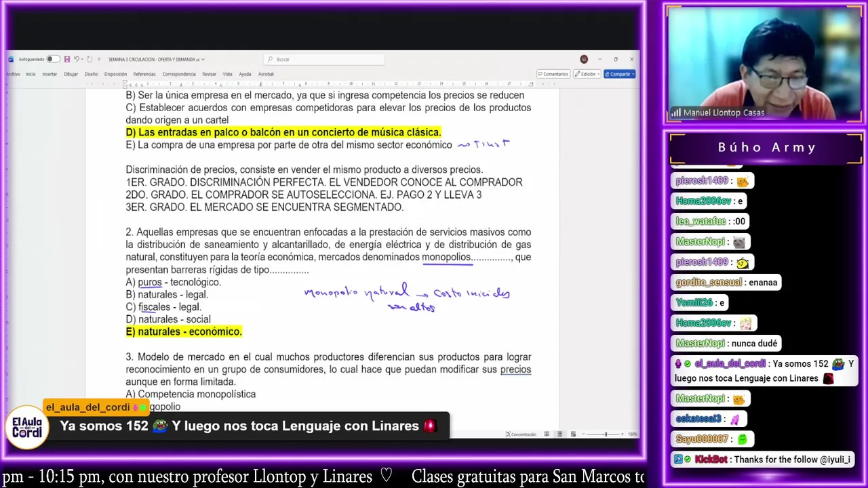Click the user account avatar in Word
Viewport: 868px width, 488px height.
[583, 59]
